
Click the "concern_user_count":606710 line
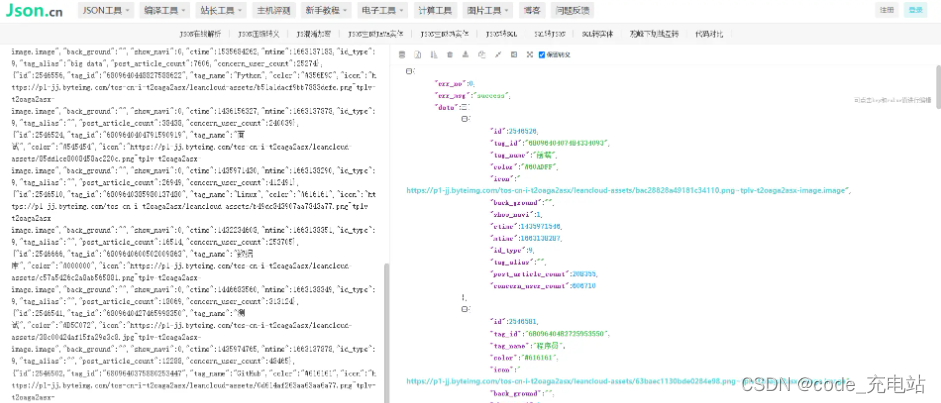[x=543, y=285]
